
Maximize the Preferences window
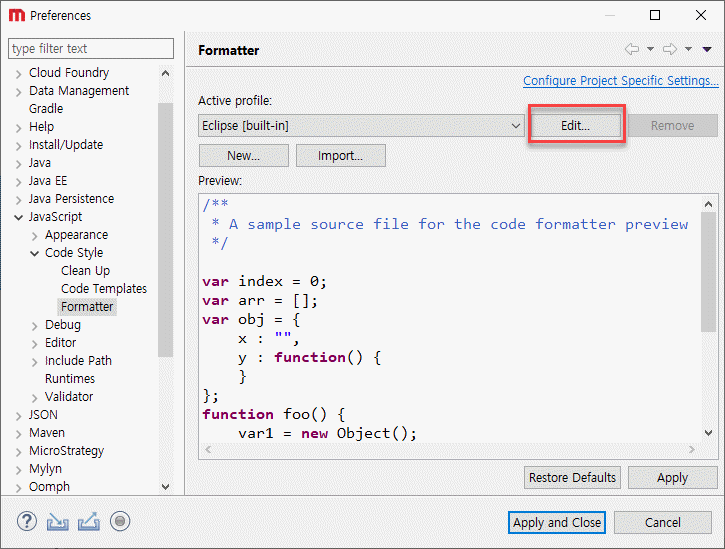[655, 15]
